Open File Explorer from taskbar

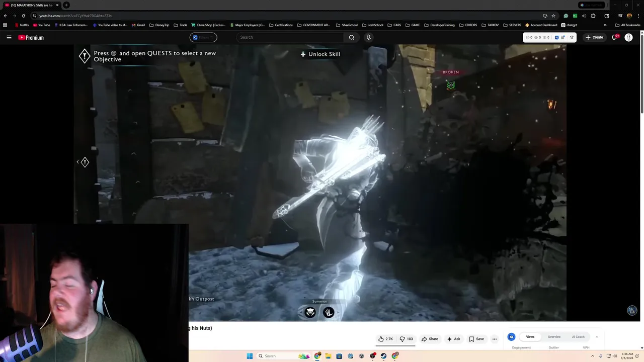tap(328, 356)
